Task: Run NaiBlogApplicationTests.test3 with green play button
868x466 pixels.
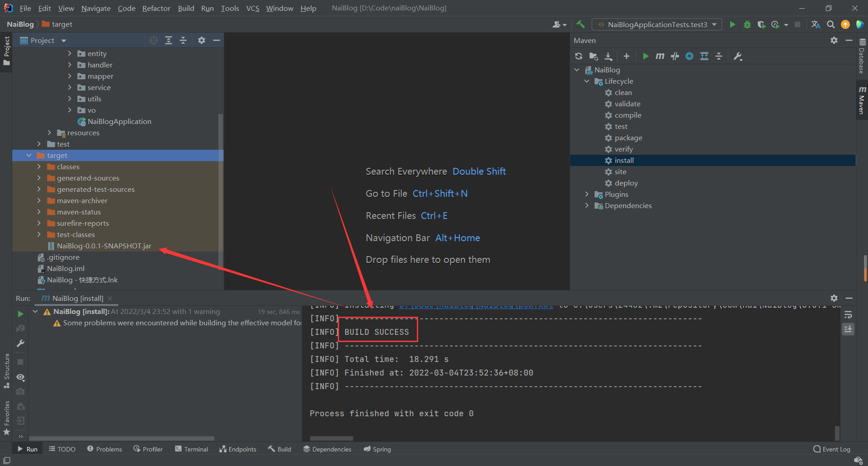Action: 732,24
